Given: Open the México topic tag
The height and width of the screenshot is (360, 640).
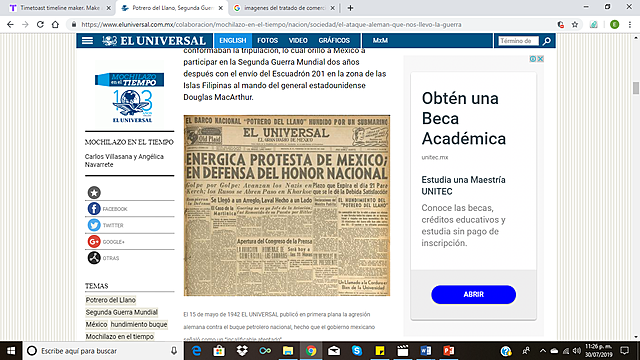Looking at the screenshot, I should coord(96,324).
